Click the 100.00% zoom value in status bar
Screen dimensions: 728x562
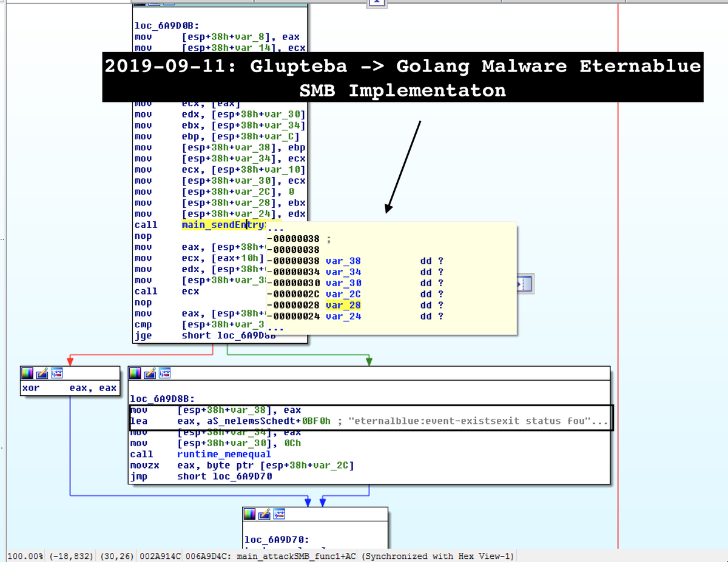[x=25, y=557]
